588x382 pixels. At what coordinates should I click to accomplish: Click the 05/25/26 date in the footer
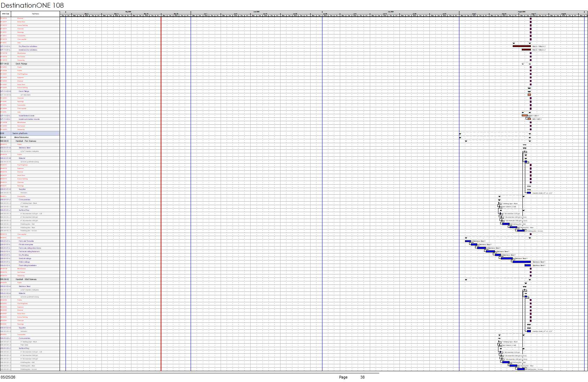pyautogui.click(x=8, y=377)
